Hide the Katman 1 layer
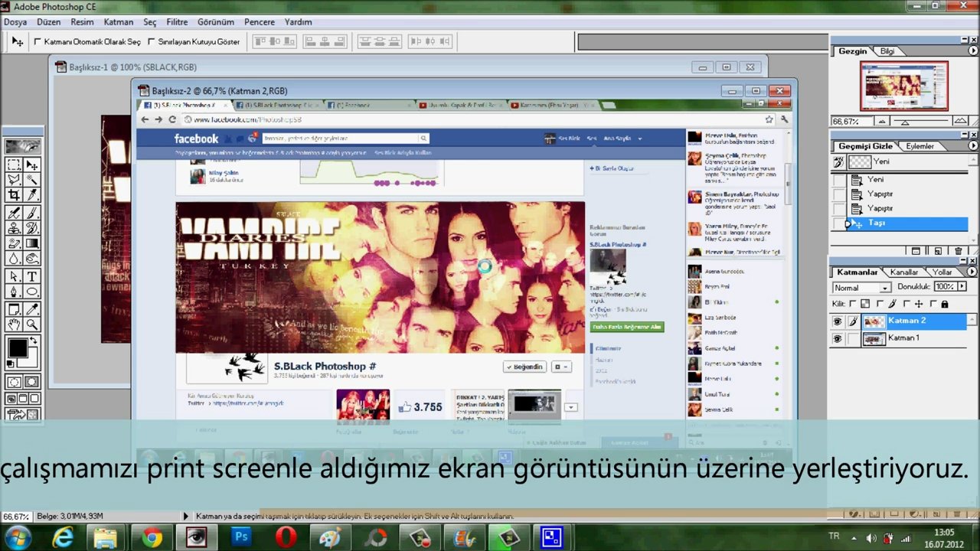The height and width of the screenshot is (551, 980). click(838, 338)
